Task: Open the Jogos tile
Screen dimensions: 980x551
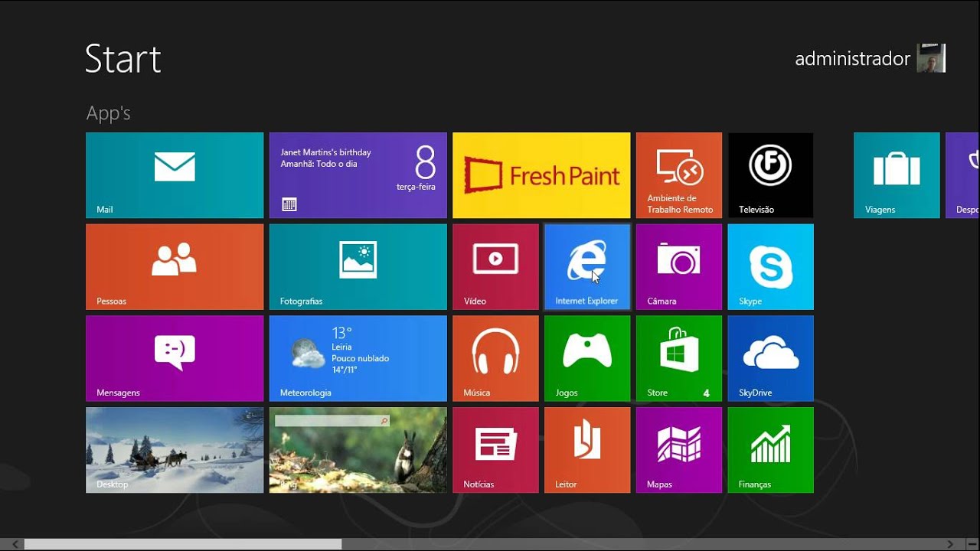Action: [x=587, y=358]
